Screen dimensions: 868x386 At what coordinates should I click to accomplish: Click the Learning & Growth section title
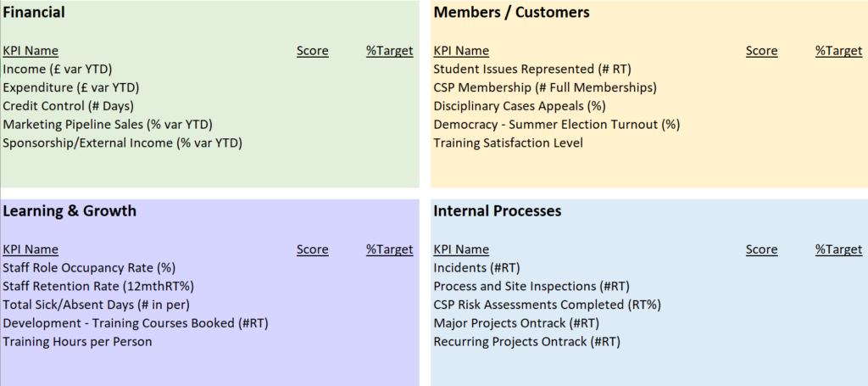[70, 210]
